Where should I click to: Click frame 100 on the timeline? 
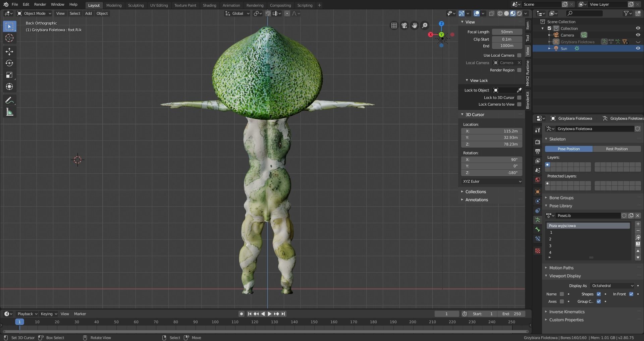click(x=215, y=322)
